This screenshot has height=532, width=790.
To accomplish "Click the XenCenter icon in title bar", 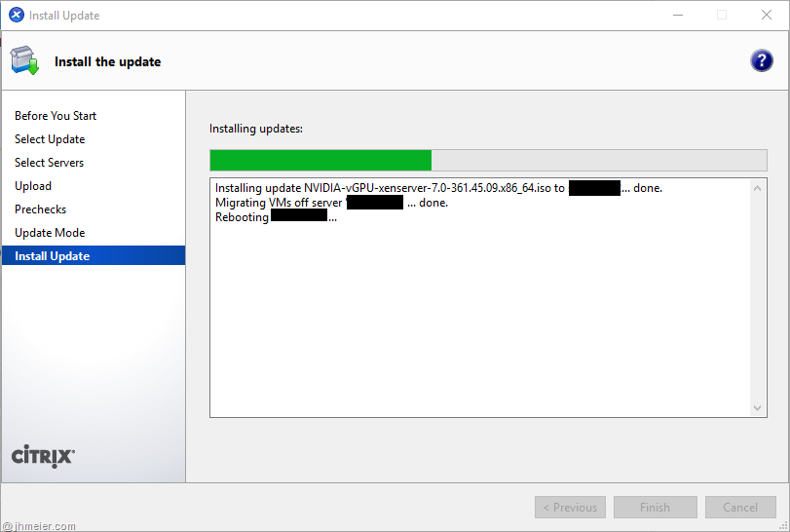I will (17, 16).
